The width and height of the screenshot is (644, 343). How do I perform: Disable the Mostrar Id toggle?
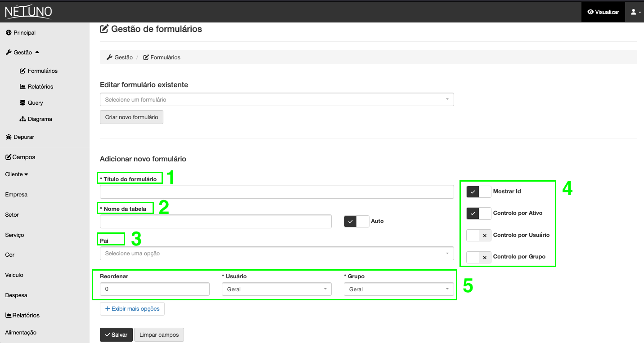(x=478, y=192)
